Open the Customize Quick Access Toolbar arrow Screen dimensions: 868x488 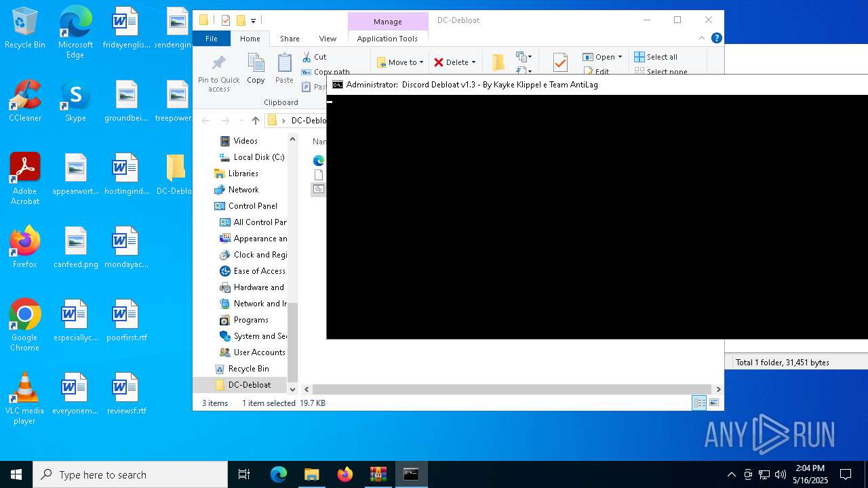[x=254, y=20]
